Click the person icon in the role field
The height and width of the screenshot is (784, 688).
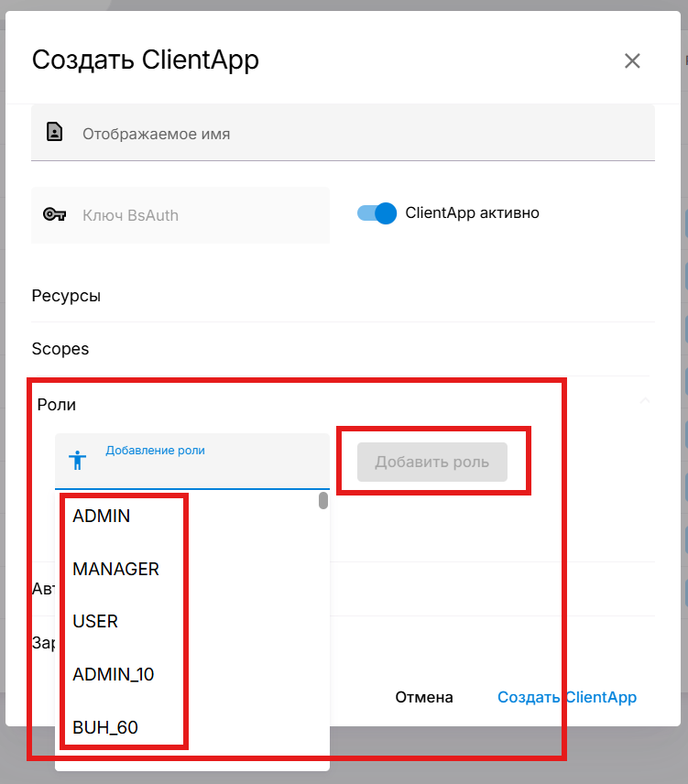(78, 460)
